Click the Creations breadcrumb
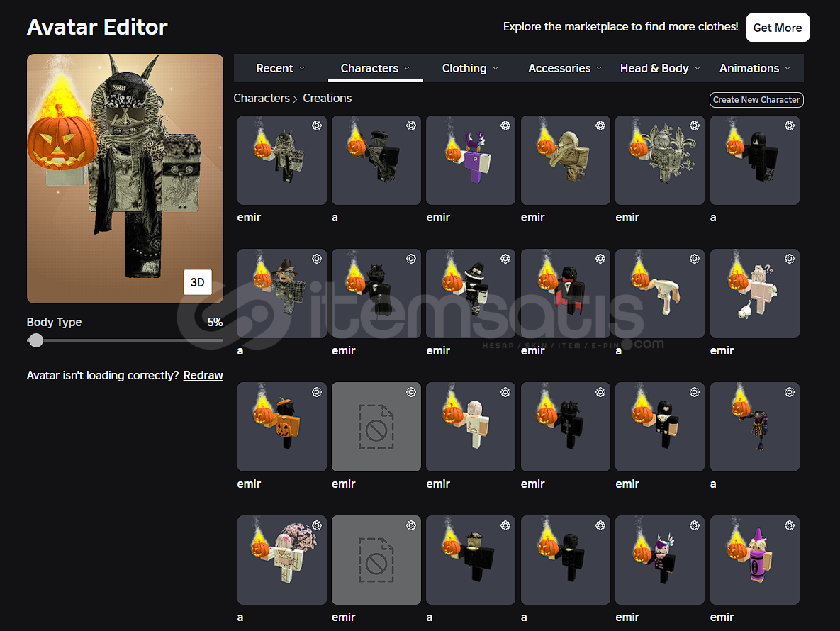 (x=327, y=99)
